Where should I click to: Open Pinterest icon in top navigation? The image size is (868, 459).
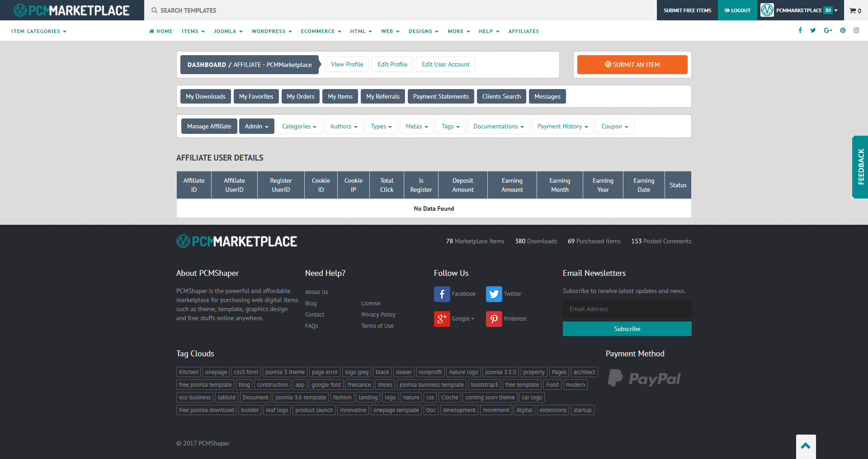[x=843, y=30]
